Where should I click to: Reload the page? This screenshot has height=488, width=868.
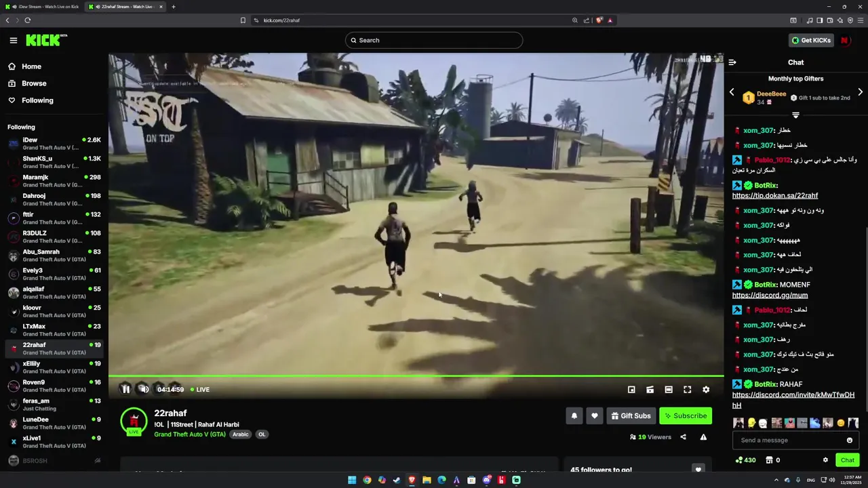click(x=28, y=20)
